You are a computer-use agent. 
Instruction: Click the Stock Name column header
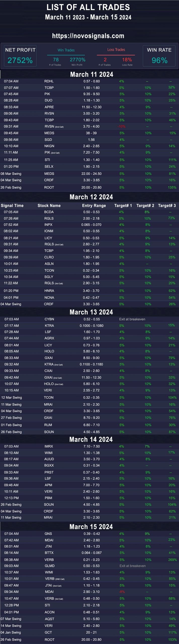[x=49, y=206]
